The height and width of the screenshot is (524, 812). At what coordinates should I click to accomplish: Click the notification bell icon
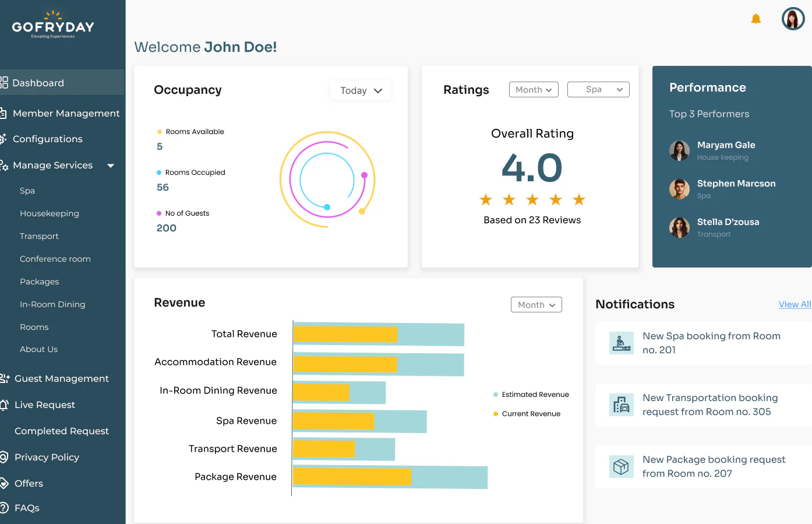tap(756, 19)
